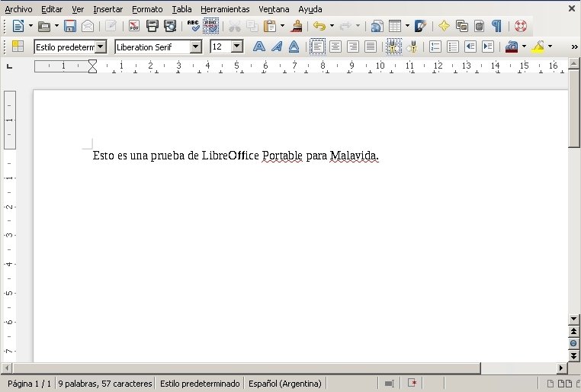Image resolution: width=581 pixels, height=392 pixels.
Task: Open the Archivo menu
Action: tap(18, 9)
